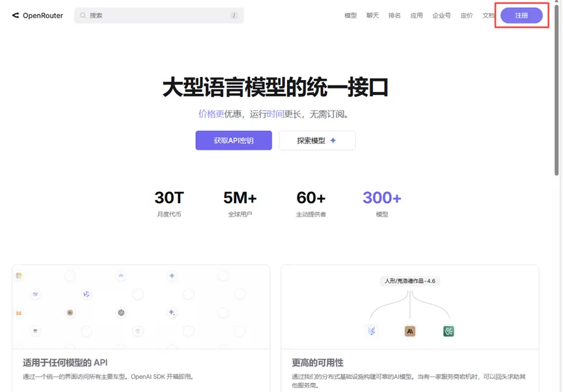This screenshot has width=563, height=392.
Task: Click the 60+ statistic
Action: click(311, 197)
